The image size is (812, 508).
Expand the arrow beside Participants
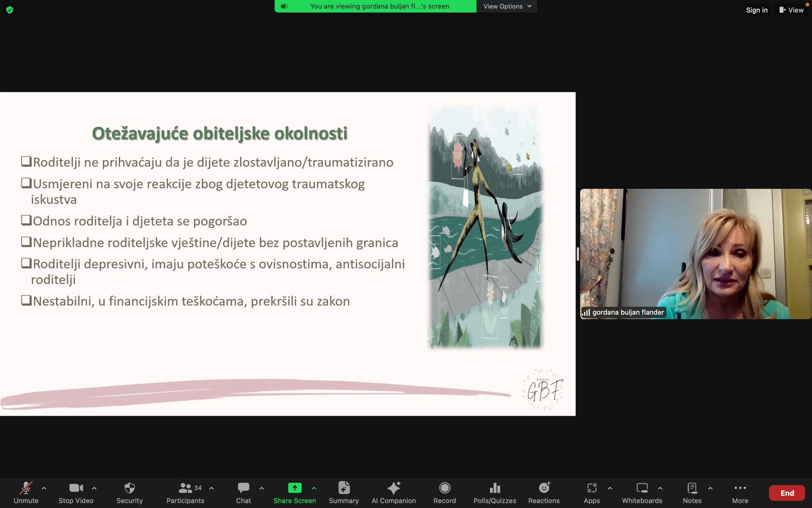click(212, 488)
